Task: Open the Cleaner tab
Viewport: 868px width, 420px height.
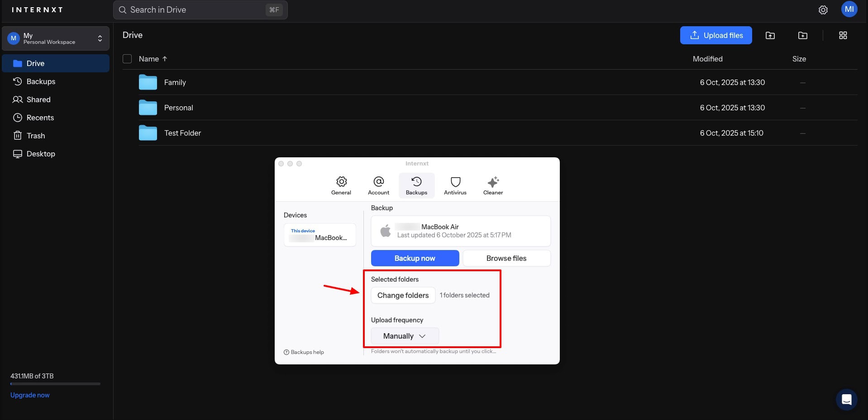Action: coord(493,185)
